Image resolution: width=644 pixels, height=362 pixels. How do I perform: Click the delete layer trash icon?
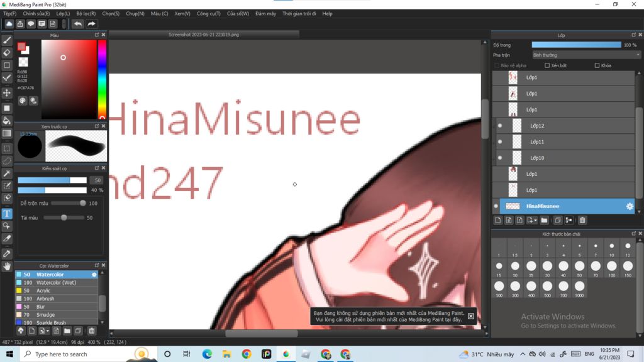pyautogui.click(x=582, y=221)
